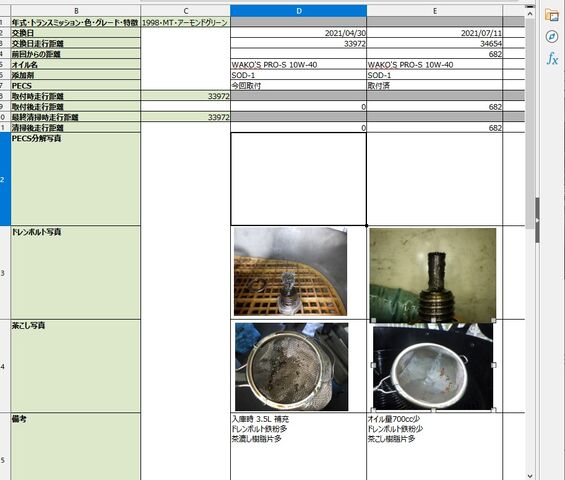Click the PECS分解写真 label cell
Image resolution: width=565 pixels, height=480 pixels.
click(76, 179)
